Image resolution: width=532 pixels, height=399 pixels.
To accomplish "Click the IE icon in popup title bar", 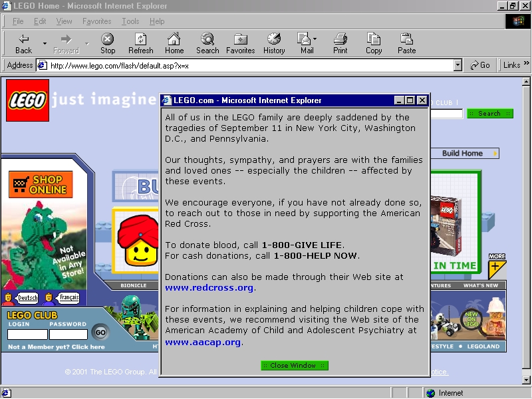I will pos(167,100).
